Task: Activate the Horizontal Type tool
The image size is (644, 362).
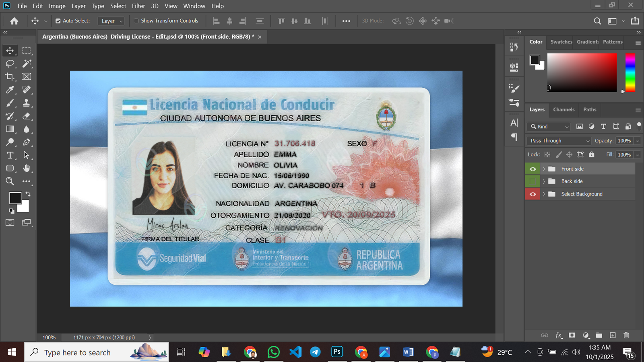Action: [10, 155]
